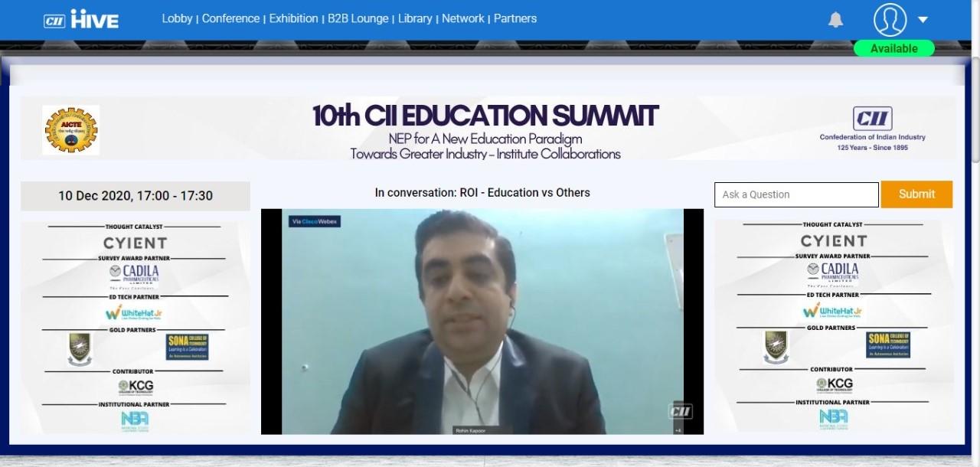The image size is (980, 467).
Task: Click the gold partner crest logo in the left panel
Action: (x=79, y=349)
